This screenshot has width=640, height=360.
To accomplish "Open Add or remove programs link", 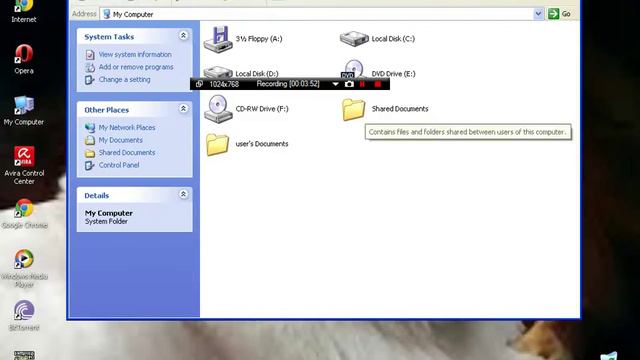I will point(136,67).
